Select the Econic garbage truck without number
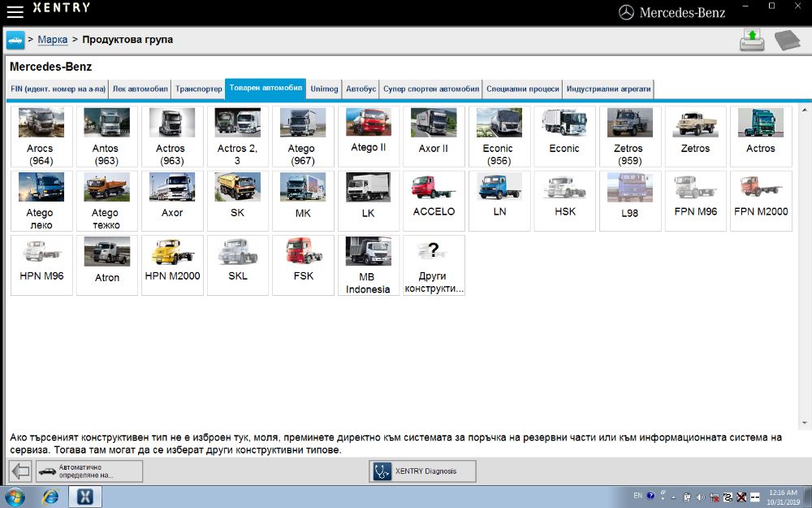Image resolution: width=812 pixels, height=508 pixels. [564, 137]
